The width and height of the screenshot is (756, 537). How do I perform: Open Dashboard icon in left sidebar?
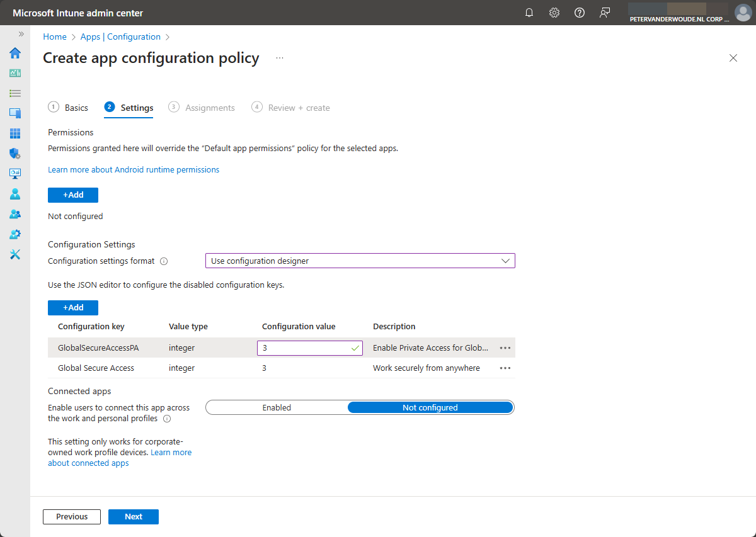click(x=15, y=73)
